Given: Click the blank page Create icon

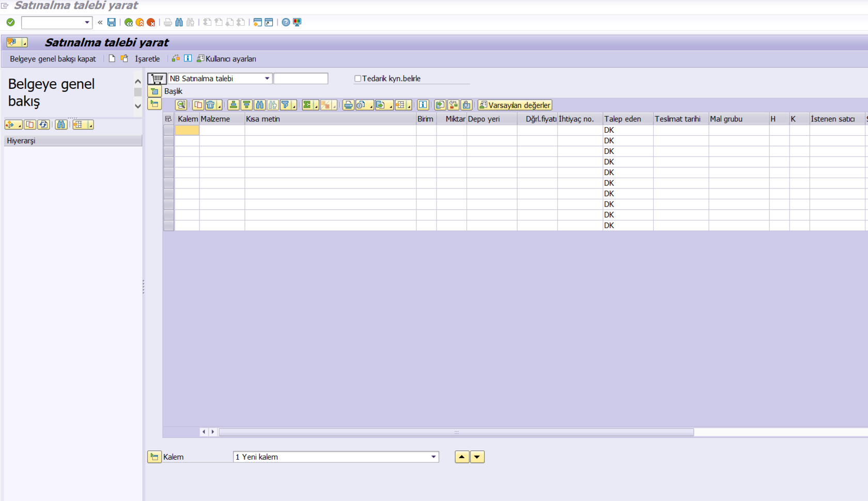Looking at the screenshot, I should pos(112,58).
